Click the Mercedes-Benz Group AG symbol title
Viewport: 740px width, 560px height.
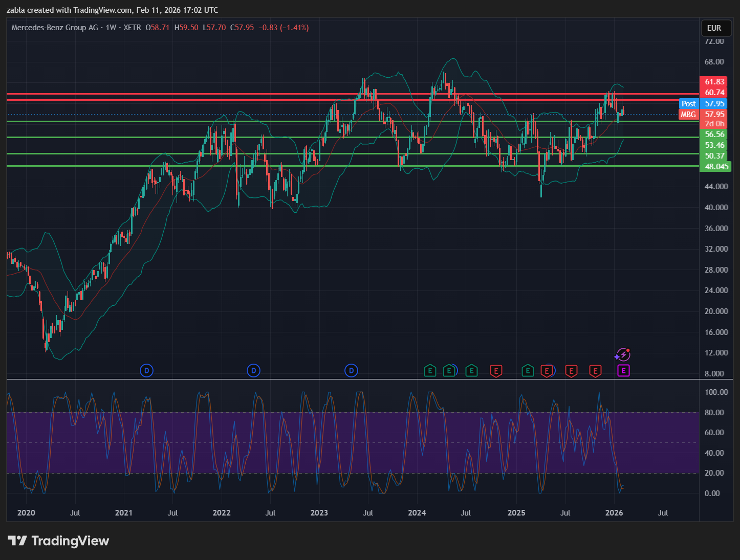coord(55,28)
